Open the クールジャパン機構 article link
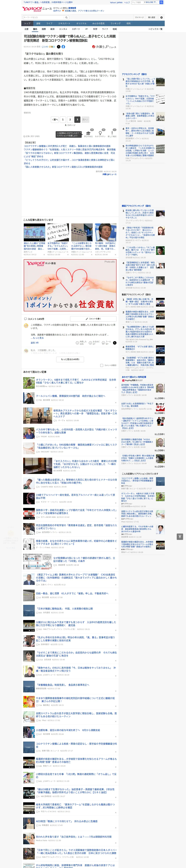186x868 pixels. [70, 396]
